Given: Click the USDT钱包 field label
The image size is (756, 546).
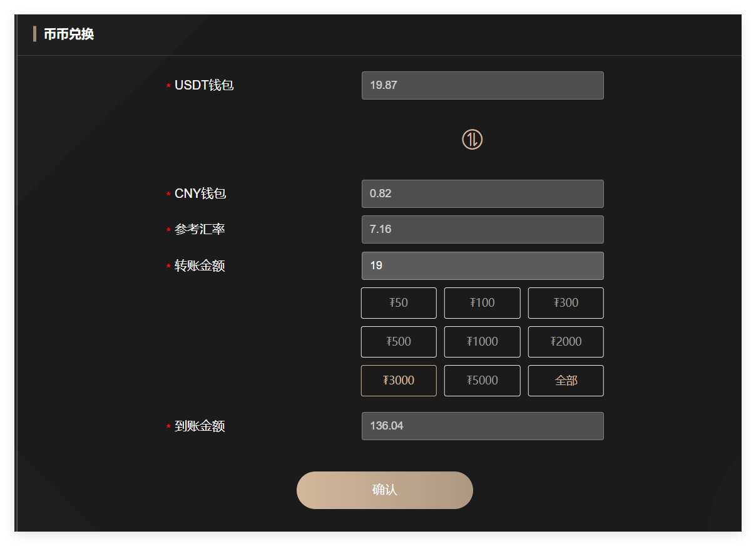Looking at the screenshot, I should [204, 85].
